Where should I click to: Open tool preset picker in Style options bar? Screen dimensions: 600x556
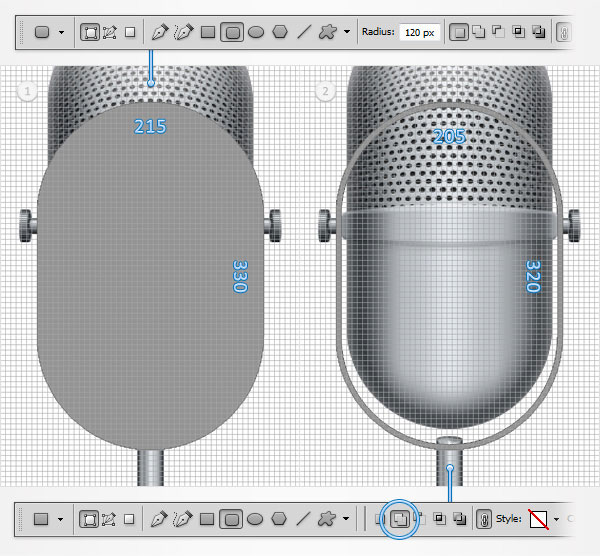pyautogui.click(x=41, y=519)
